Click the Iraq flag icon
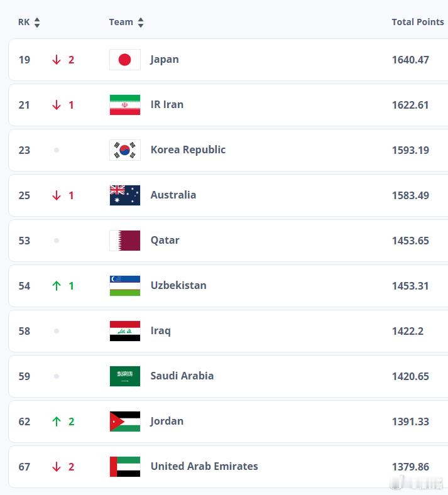Image resolution: width=448 pixels, height=495 pixels. pos(124,331)
